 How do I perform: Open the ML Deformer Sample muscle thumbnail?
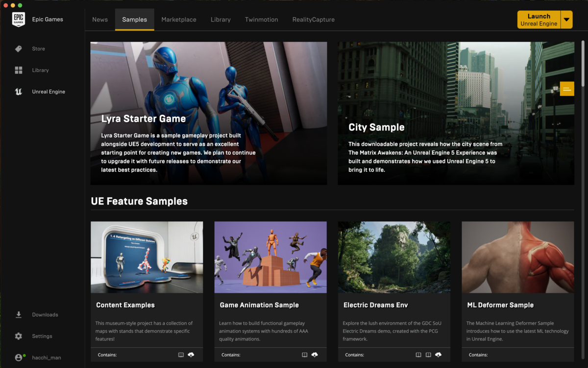click(x=518, y=257)
